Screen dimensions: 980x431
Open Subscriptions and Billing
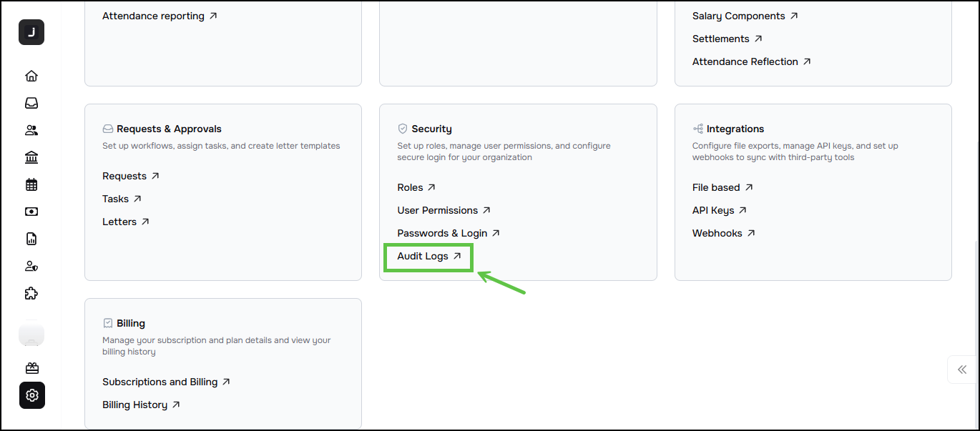[x=160, y=382]
